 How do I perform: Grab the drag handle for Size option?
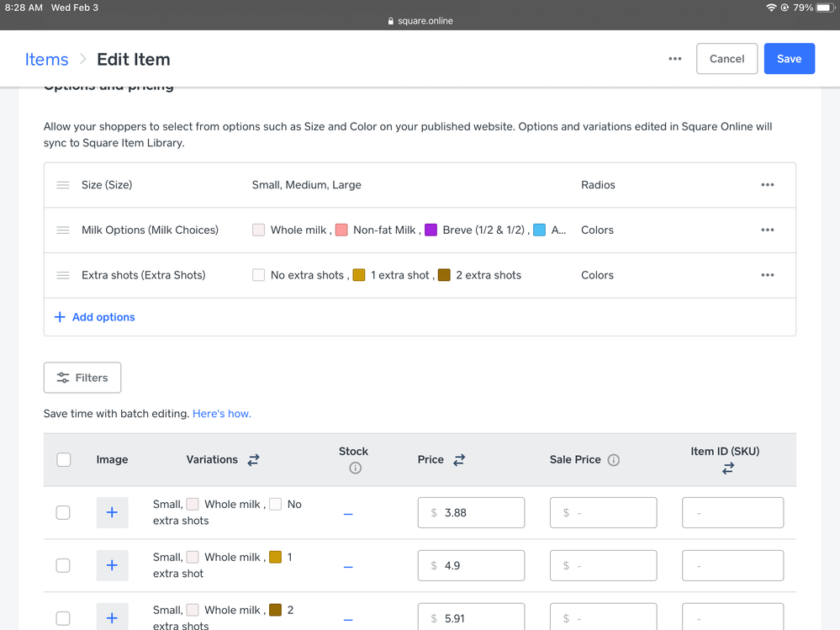click(63, 185)
